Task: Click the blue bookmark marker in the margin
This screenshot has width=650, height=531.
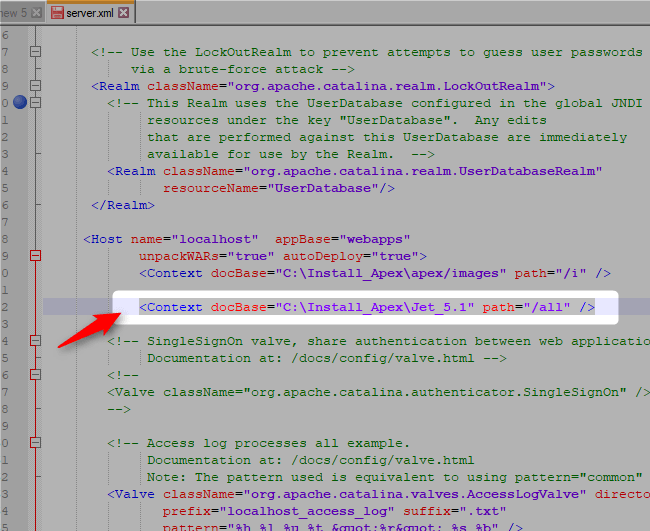Action: click(20, 102)
